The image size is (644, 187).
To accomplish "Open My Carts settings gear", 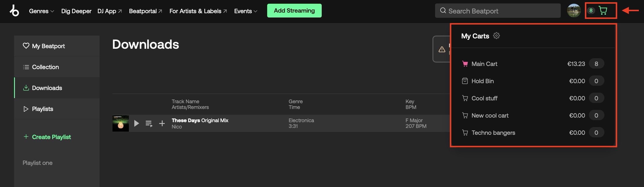I will (x=496, y=36).
